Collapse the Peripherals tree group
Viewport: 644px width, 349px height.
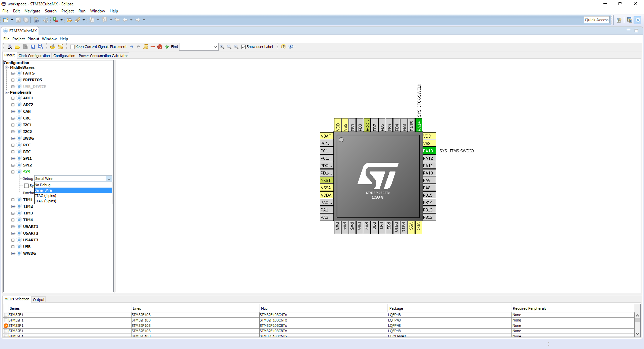[x=6, y=92]
